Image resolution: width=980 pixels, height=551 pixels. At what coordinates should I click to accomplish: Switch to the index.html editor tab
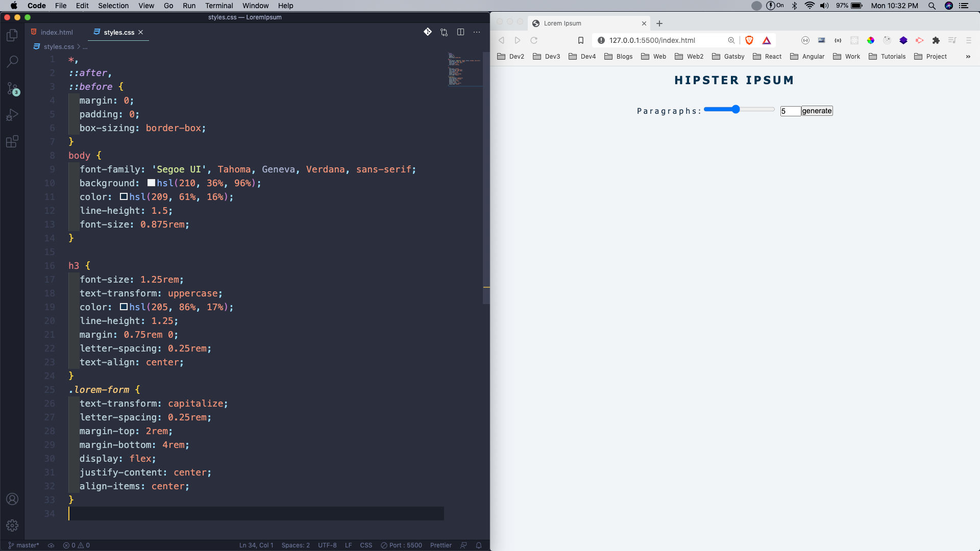click(56, 32)
